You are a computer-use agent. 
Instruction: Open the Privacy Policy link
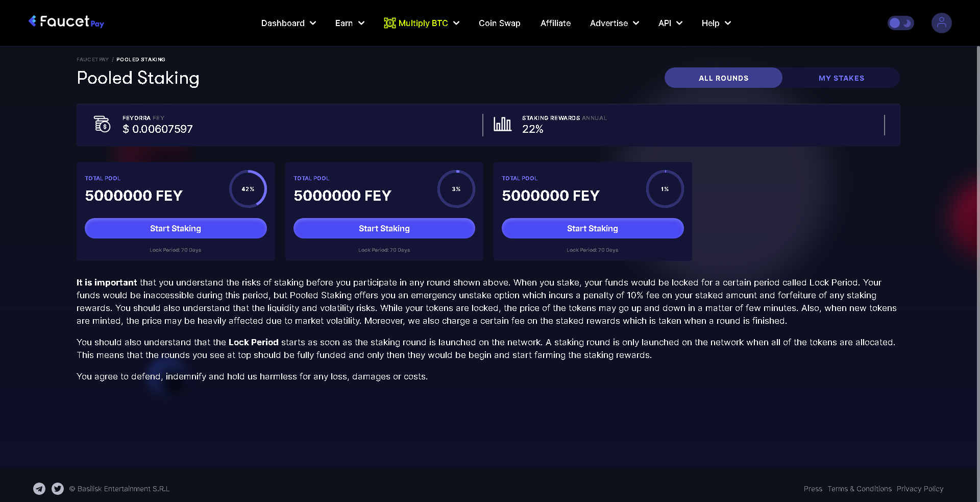click(920, 489)
